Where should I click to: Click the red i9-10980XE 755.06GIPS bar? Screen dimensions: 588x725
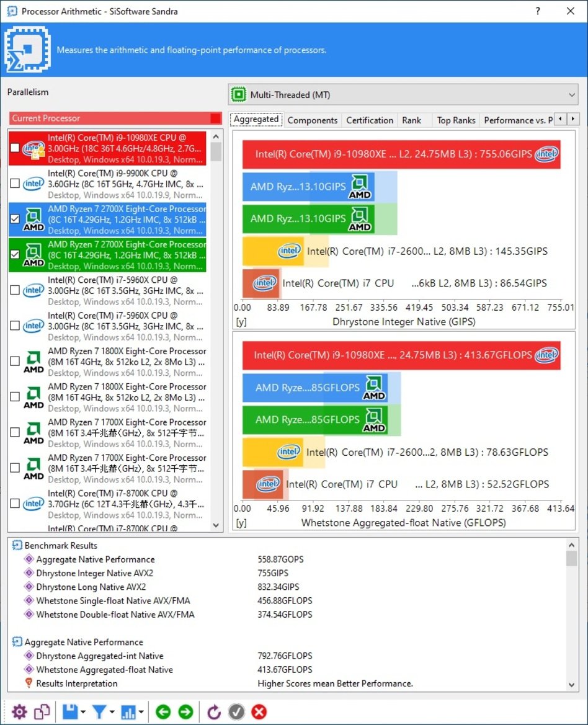(x=401, y=154)
